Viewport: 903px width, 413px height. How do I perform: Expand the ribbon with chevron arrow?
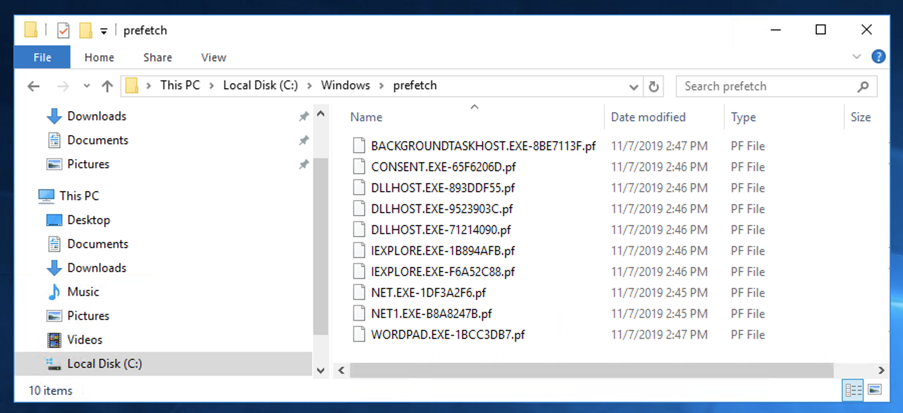[857, 58]
